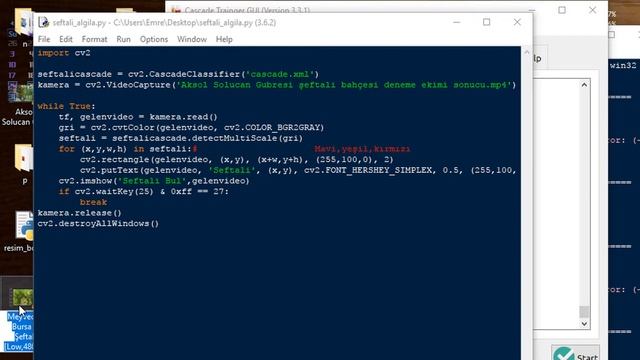Open the Format menu
Image resolution: width=640 pixels, height=360 pixels.
coord(94,39)
